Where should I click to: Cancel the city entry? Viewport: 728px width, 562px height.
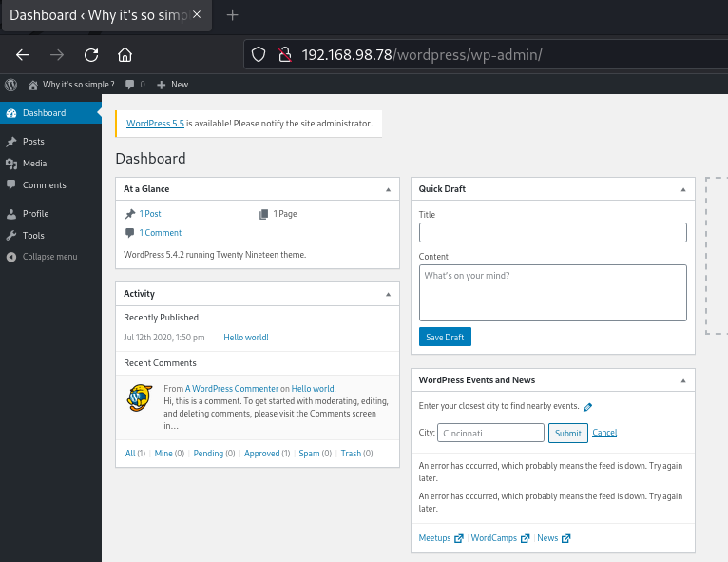click(604, 433)
